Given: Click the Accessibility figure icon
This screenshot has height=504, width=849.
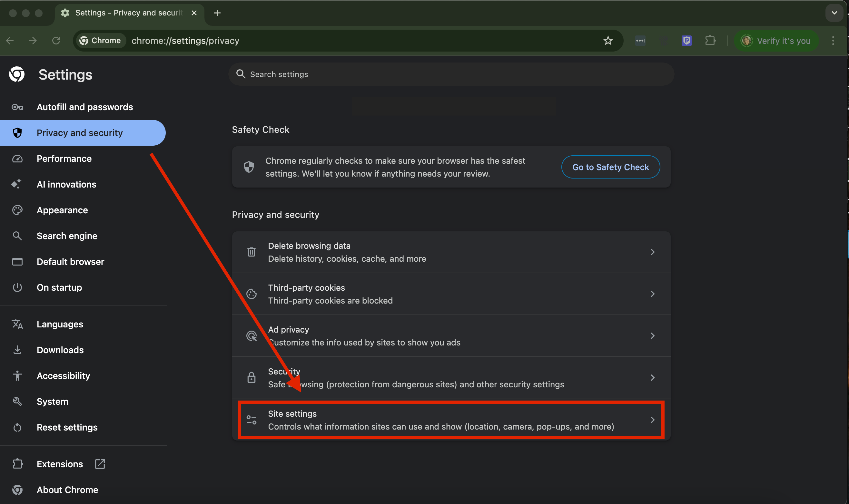Looking at the screenshot, I should [17, 376].
